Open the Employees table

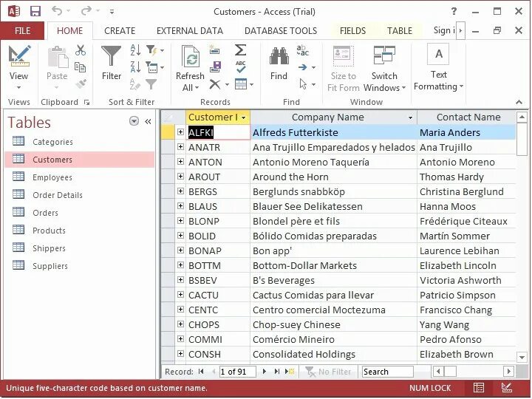80,177
